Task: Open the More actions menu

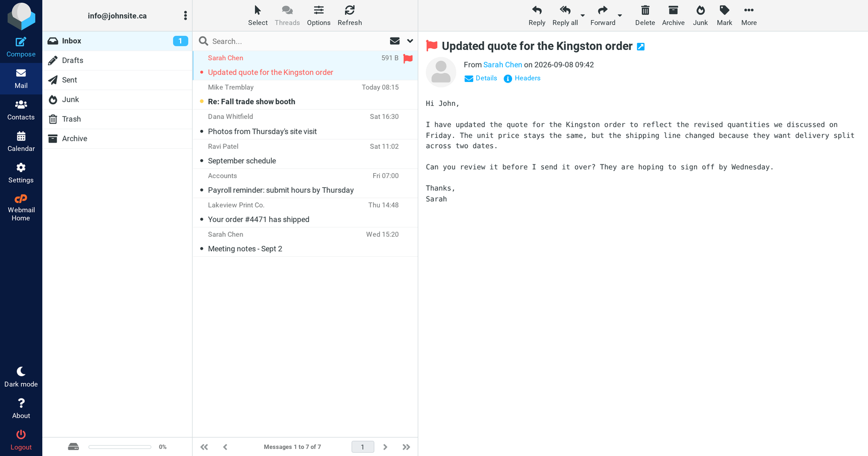Action: tap(749, 16)
